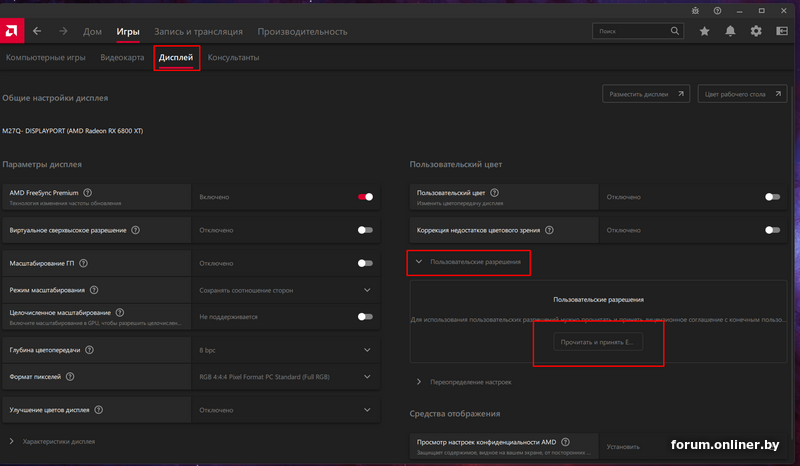This screenshot has width=800, height=466.
Task: Open Глубина цветопередачи dropdown
Action: click(x=367, y=350)
